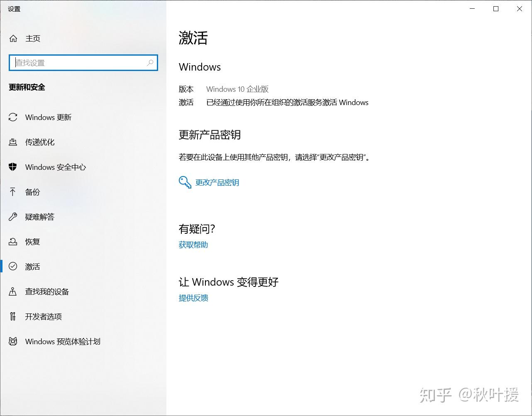Click the 已经通过使用你所在组织 activation status text

tap(288, 103)
